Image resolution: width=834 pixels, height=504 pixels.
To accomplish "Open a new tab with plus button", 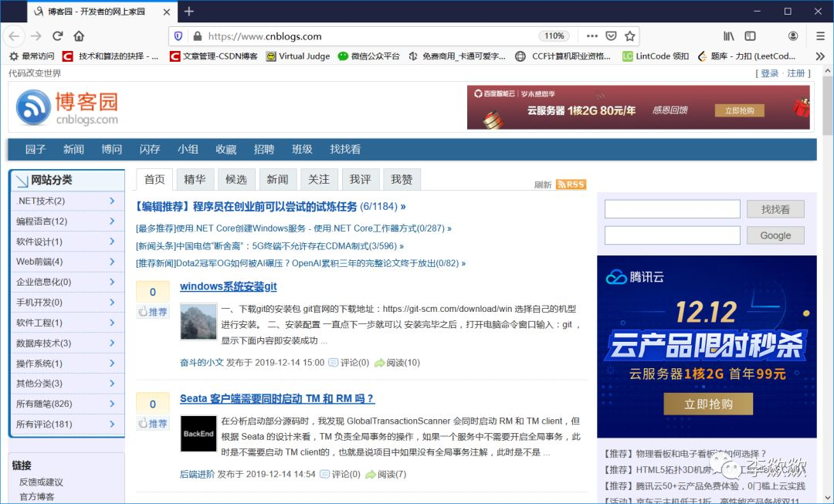I will tap(189, 11).
